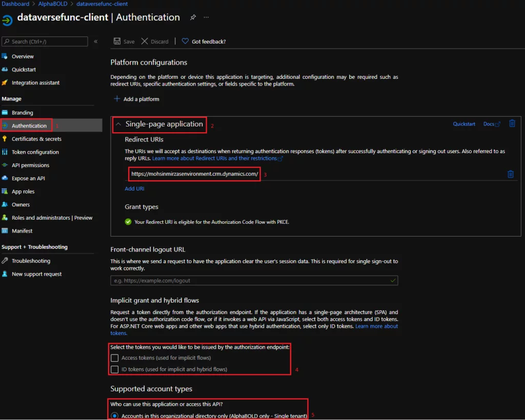Open the Docs link in platform header
This screenshot has height=420, width=525.
click(492, 124)
